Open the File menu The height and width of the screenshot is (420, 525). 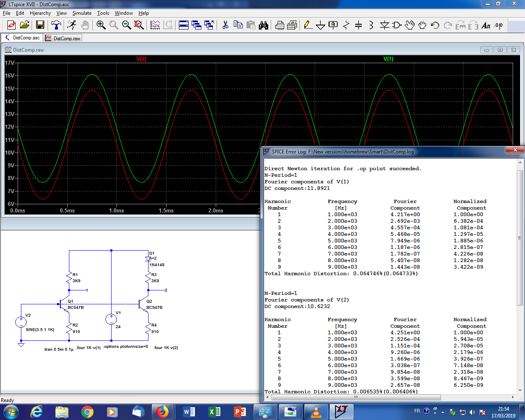point(7,13)
